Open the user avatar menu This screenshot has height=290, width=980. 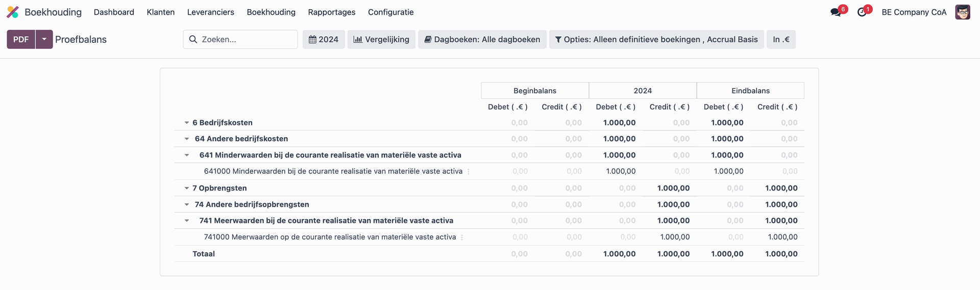click(963, 12)
